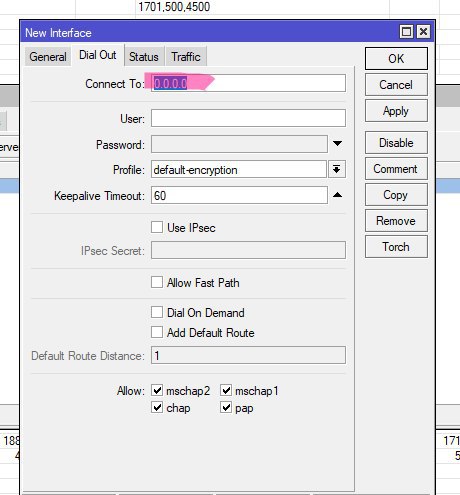Close the New Interface dialog

point(423,32)
